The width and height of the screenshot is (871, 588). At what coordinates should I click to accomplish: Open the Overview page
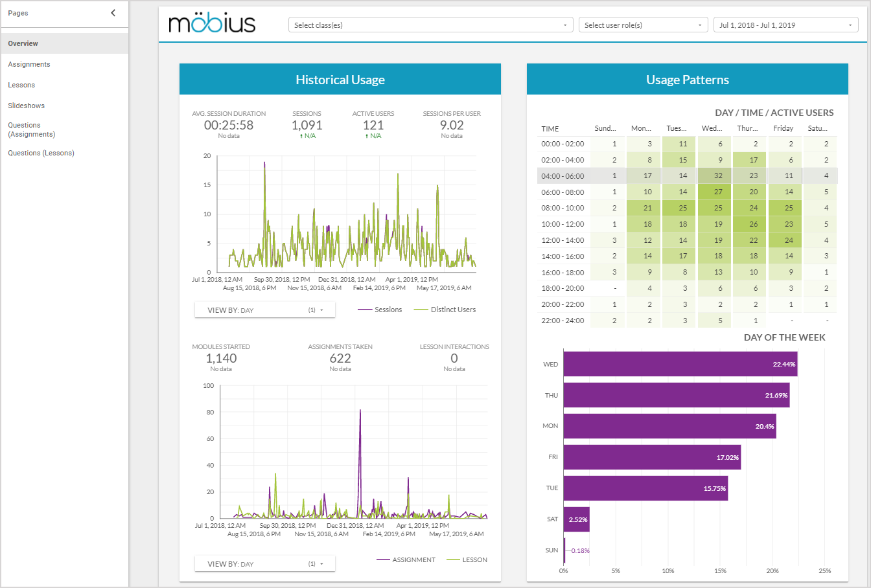pyautogui.click(x=23, y=43)
